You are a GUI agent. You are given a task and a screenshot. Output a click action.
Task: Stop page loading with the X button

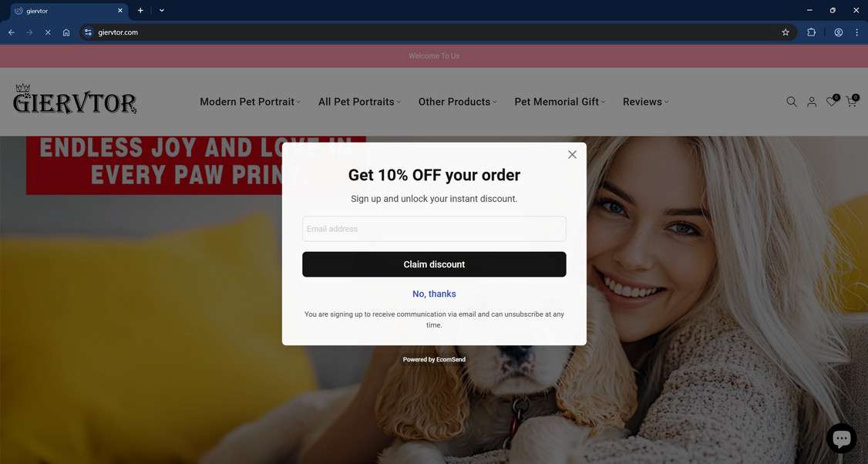coord(48,32)
